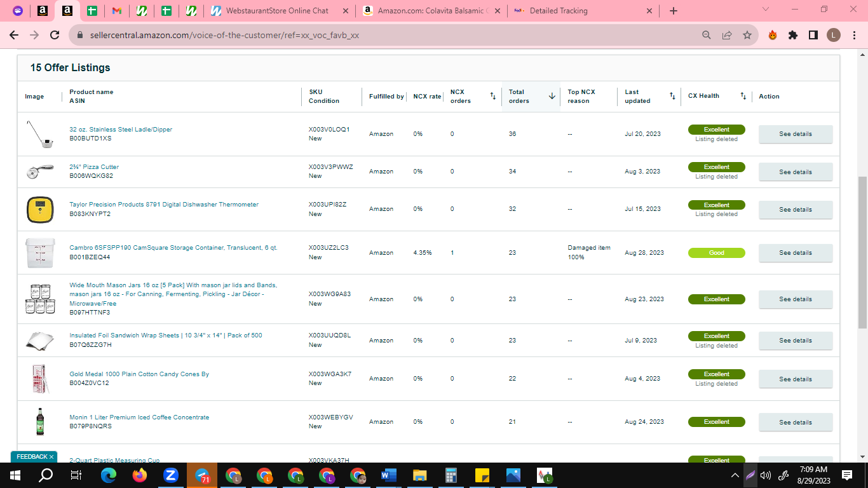See details for the Cambro Storage Container row
The width and height of the screenshot is (868, 488).
click(796, 253)
